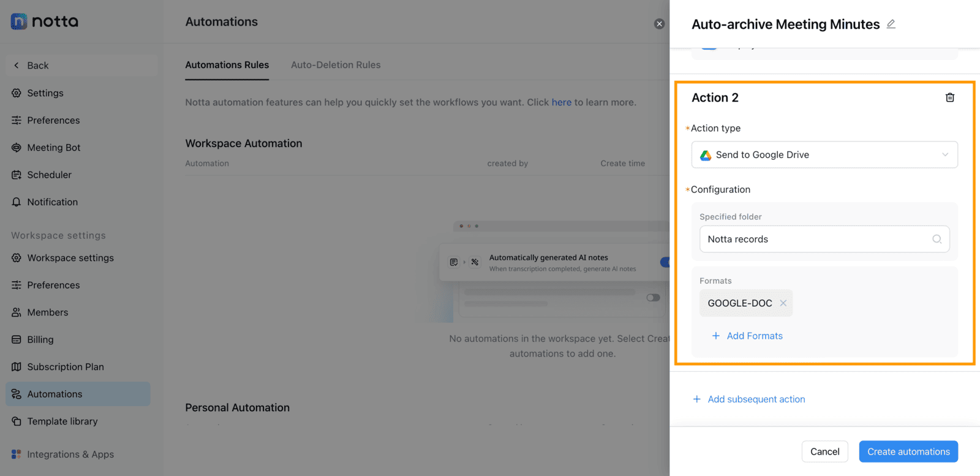Image resolution: width=980 pixels, height=476 pixels.
Task: Click Create automations button
Action: point(908,451)
